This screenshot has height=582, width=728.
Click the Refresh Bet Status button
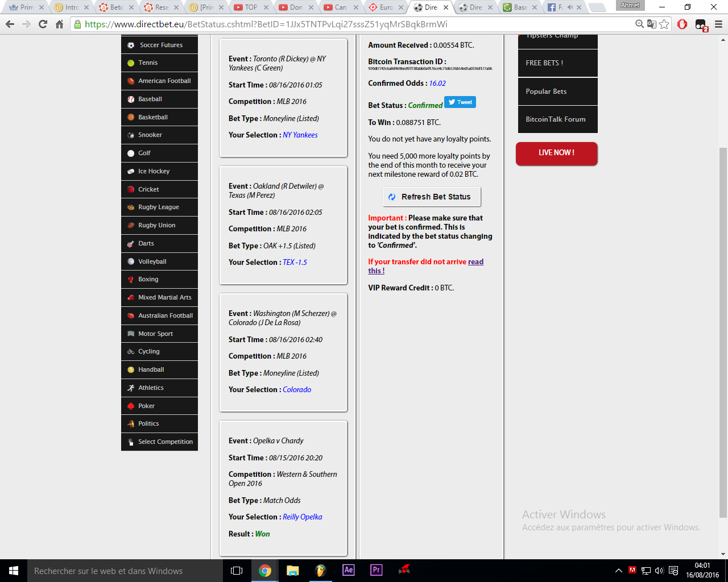(432, 197)
